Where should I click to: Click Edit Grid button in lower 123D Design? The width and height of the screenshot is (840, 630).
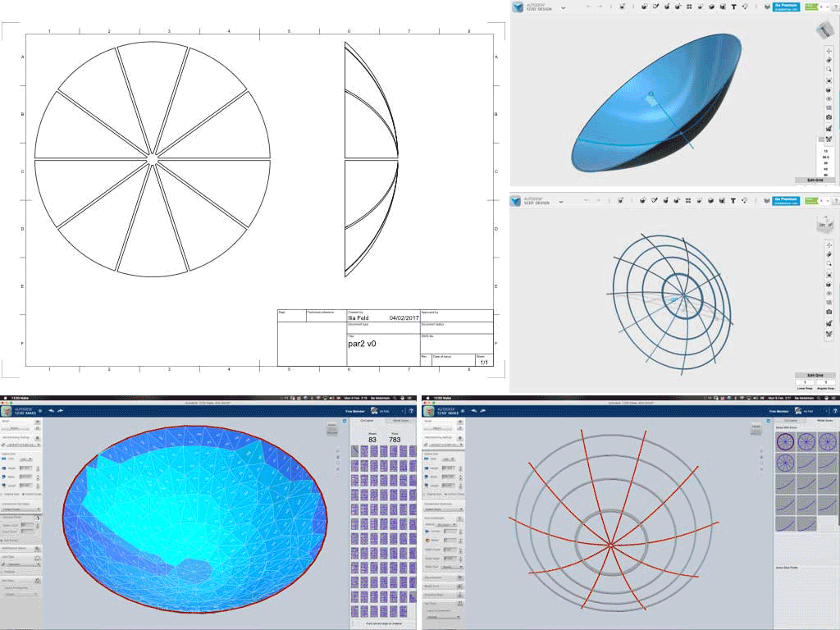coord(815,375)
